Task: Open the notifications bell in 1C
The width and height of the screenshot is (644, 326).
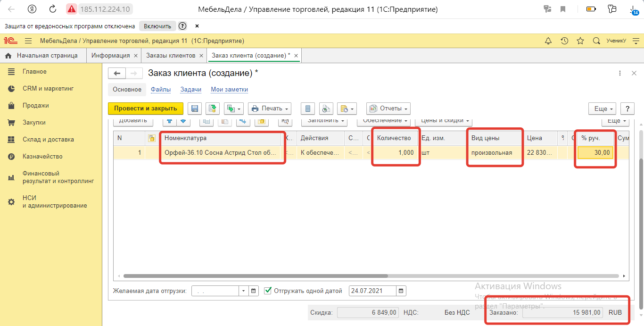Action: tap(548, 41)
